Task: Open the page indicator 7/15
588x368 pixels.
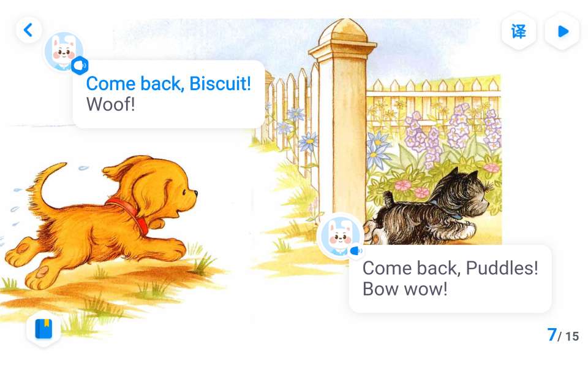Action: [x=563, y=335]
